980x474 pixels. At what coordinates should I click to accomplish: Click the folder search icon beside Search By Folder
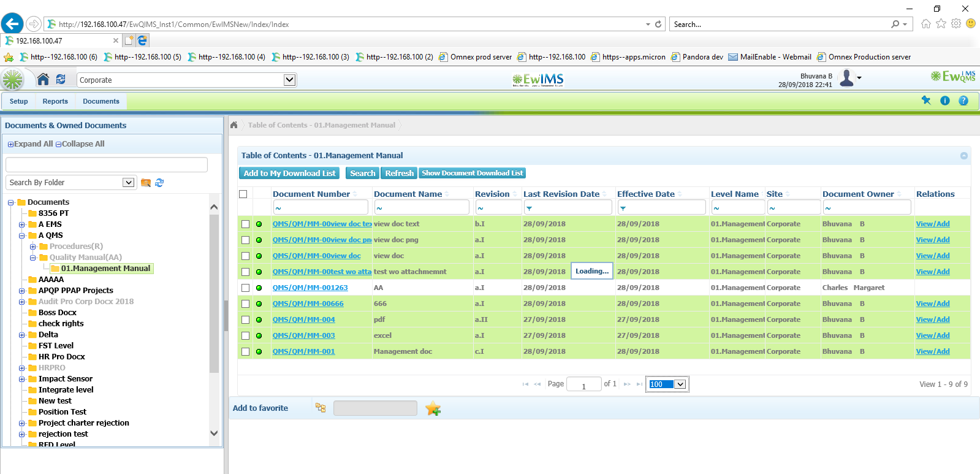146,183
